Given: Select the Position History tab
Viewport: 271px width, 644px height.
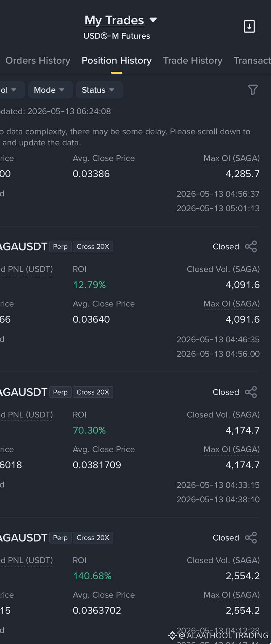Looking at the screenshot, I should coord(117,61).
